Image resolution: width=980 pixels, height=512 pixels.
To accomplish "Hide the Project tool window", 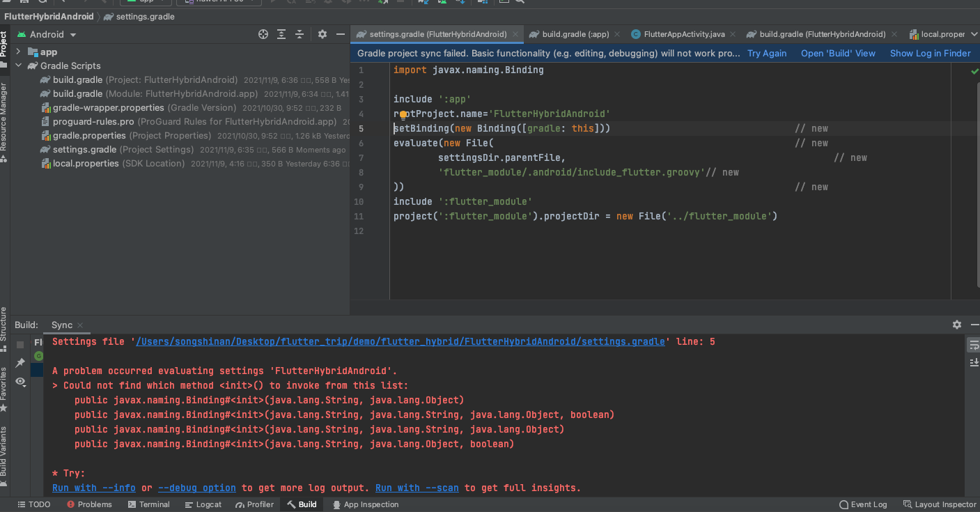I will [x=341, y=34].
